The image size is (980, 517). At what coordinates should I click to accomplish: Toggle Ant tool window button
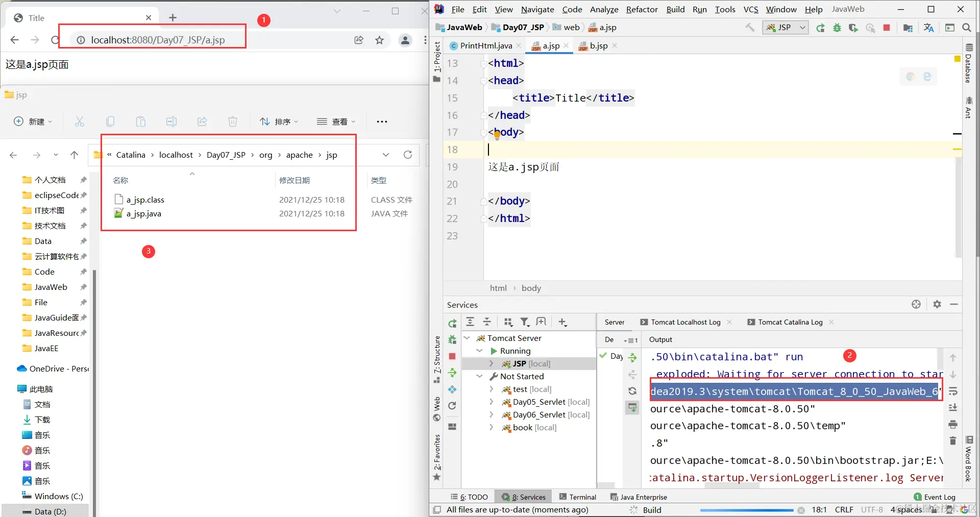coord(969,107)
